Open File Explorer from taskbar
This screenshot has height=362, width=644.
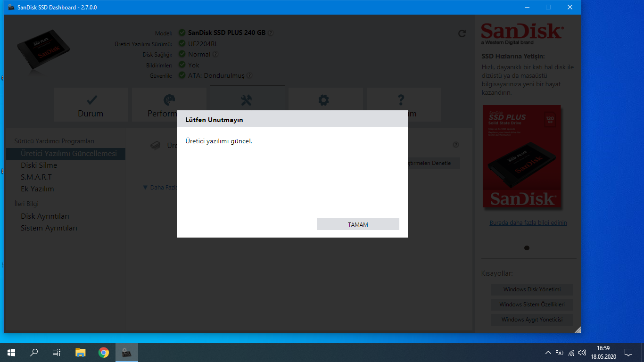click(x=81, y=353)
